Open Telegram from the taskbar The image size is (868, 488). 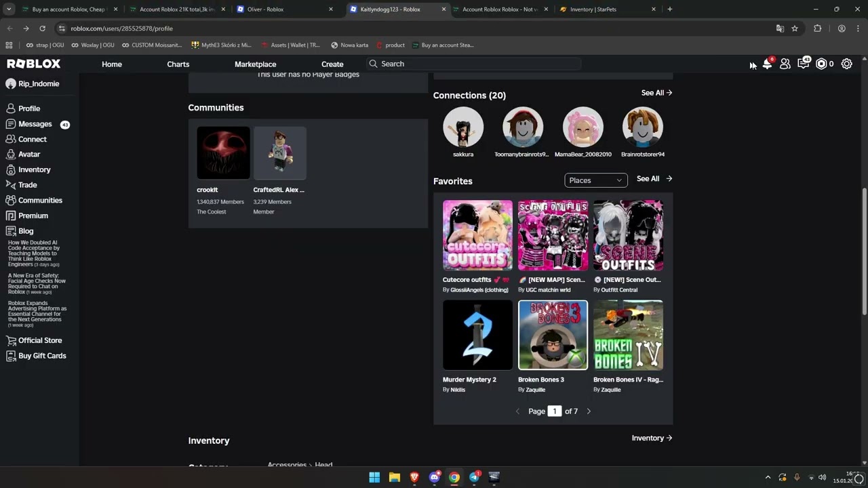[474, 477]
